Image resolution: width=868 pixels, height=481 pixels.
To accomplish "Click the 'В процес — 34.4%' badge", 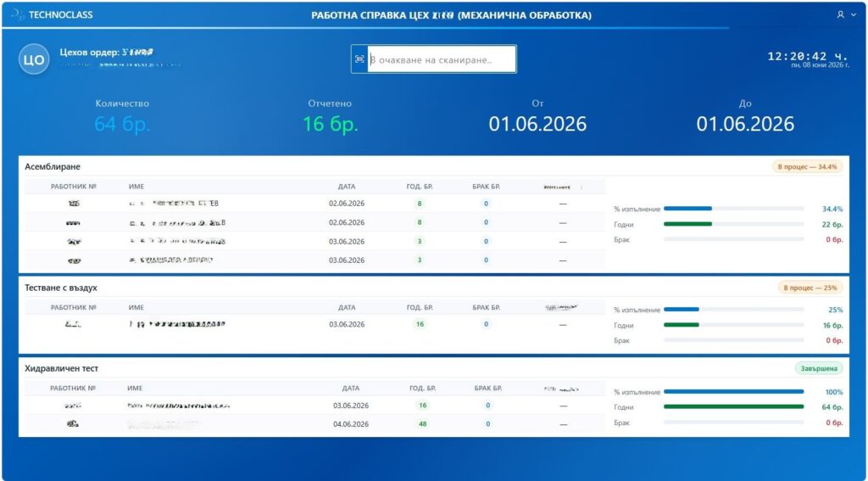I will (808, 166).
